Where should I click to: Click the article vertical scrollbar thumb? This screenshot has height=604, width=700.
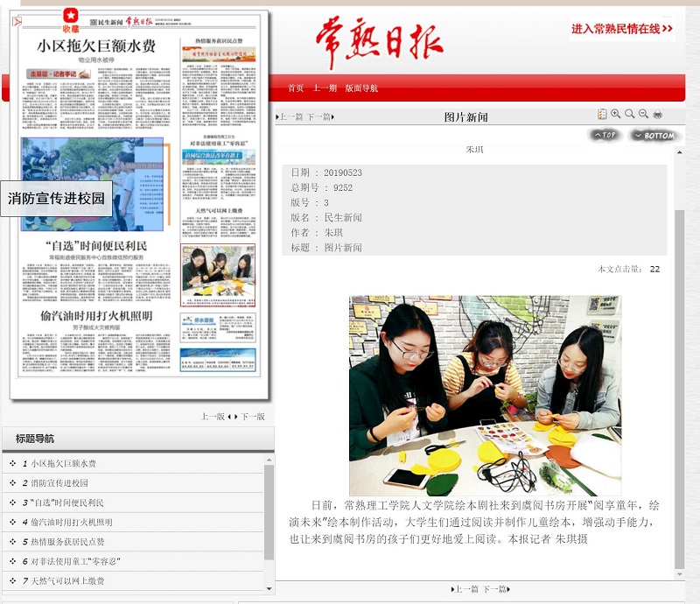coord(680,389)
